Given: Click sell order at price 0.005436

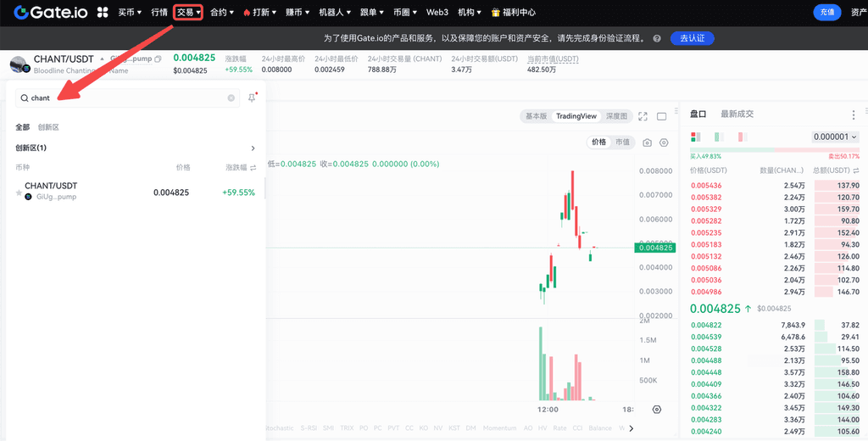Looking at the screenshot, I should (x=775, y=186).
